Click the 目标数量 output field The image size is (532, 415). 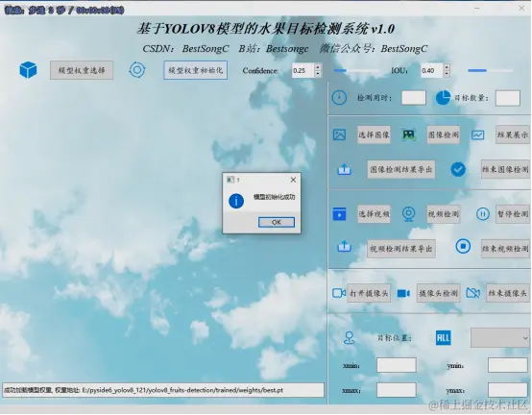point(508,98)
